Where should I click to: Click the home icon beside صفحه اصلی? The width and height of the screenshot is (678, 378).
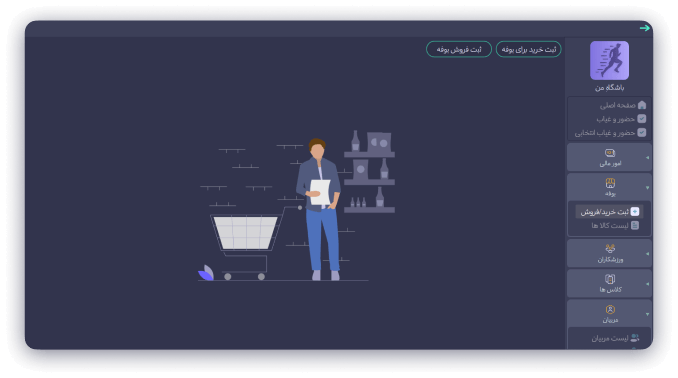642,105
